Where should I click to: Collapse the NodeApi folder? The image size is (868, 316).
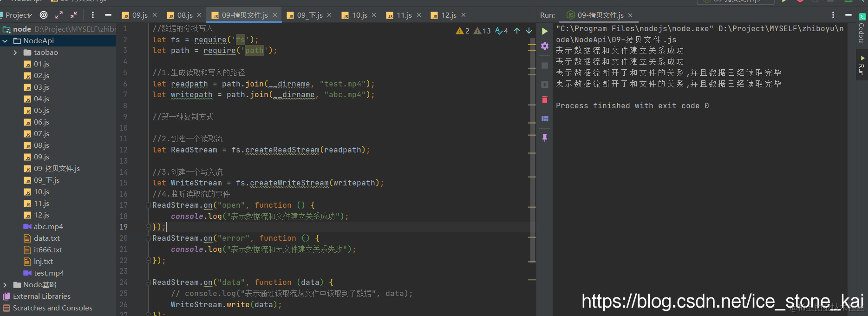[5, 41]
